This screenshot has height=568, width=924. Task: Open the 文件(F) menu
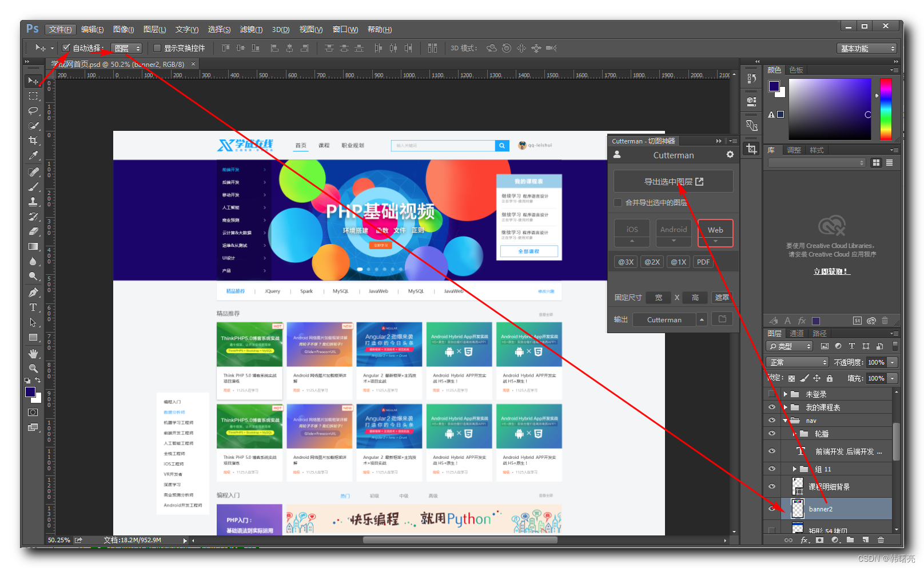60,29
